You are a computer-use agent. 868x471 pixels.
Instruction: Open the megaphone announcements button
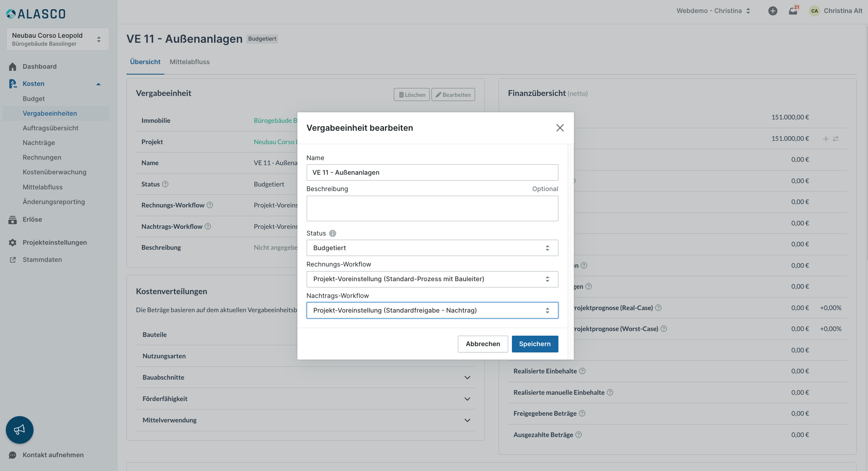(20, 430)
